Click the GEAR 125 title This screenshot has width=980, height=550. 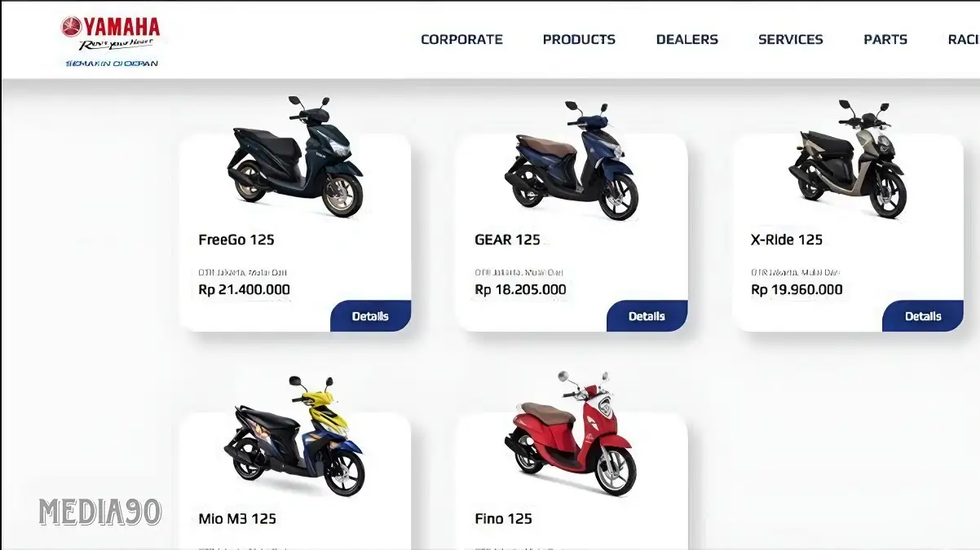point(507,240)
